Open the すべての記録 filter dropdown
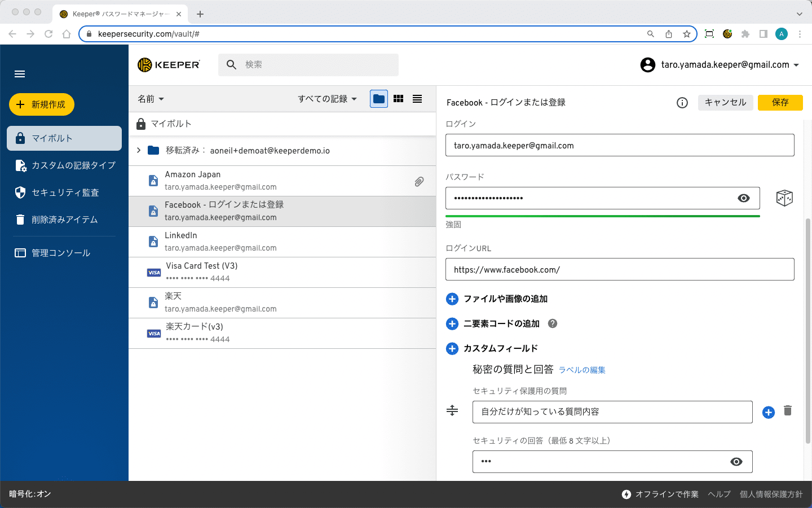The image size is (812, 508). [x=327, y=99]
